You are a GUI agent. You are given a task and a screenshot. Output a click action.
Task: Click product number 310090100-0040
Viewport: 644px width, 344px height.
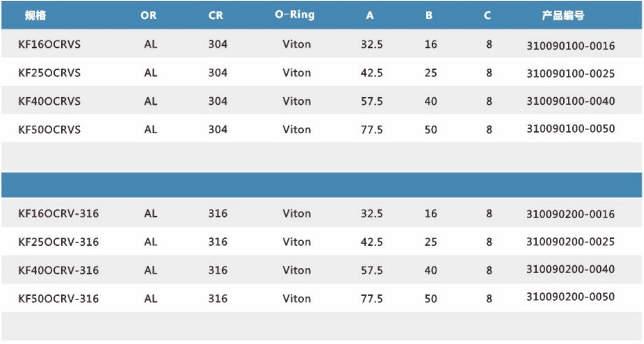(x=571, y=101)
